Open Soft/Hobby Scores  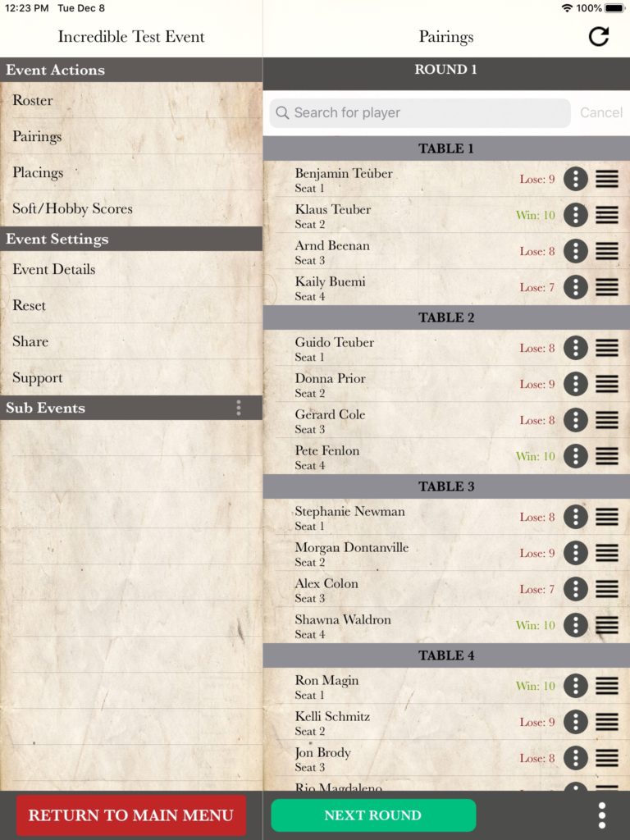point(131,208)
